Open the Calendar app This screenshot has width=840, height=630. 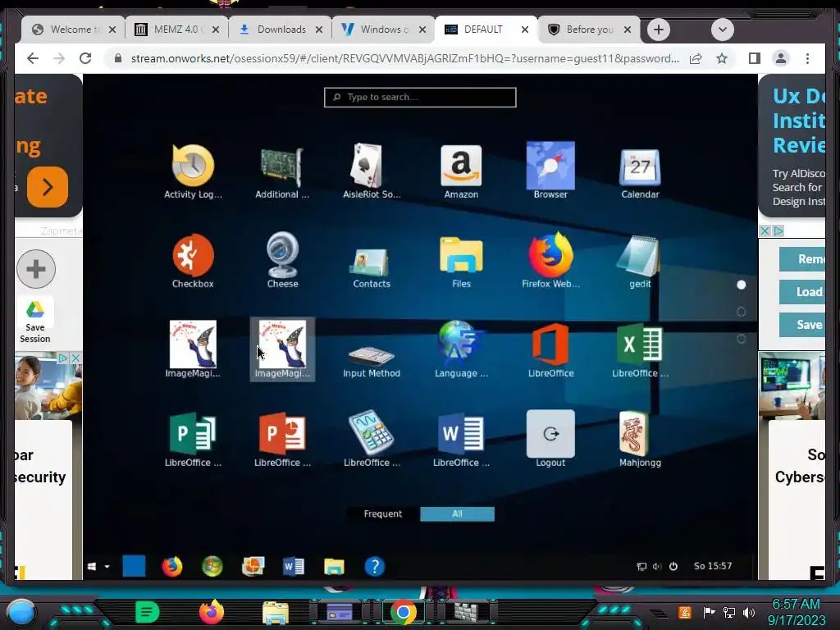640,171
